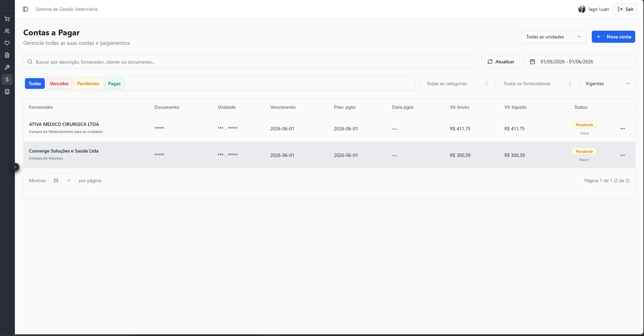Viewport: 644px width, 336px height.
Task: Click the Iago Luan user avatar
Action: click(582, 9)
